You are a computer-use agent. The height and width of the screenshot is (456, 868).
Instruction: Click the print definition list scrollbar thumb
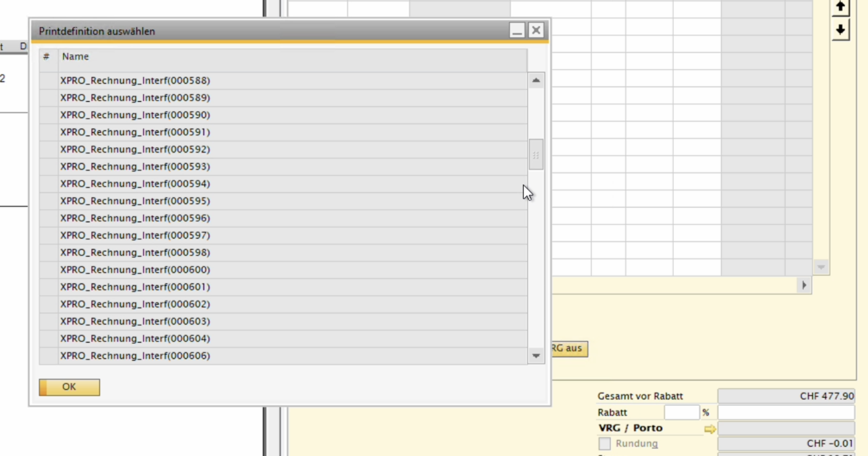(x=536, y=155)
